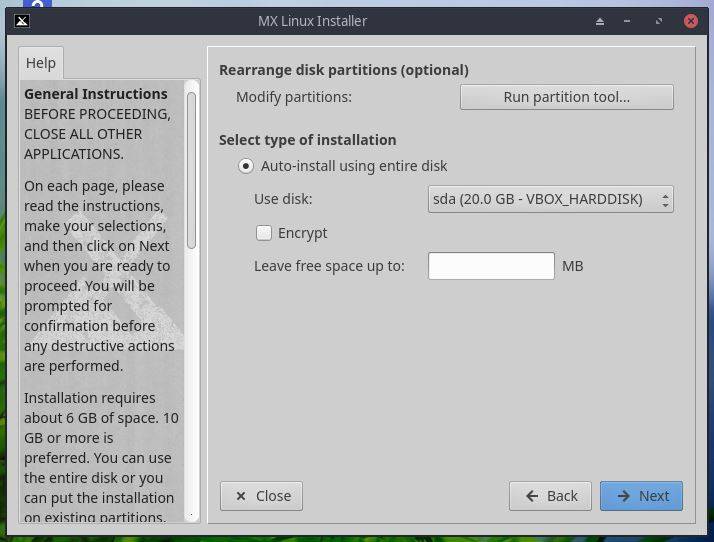
Task: Click the Rearrange disk partitions heading
Action: click(x=344, y=70)
